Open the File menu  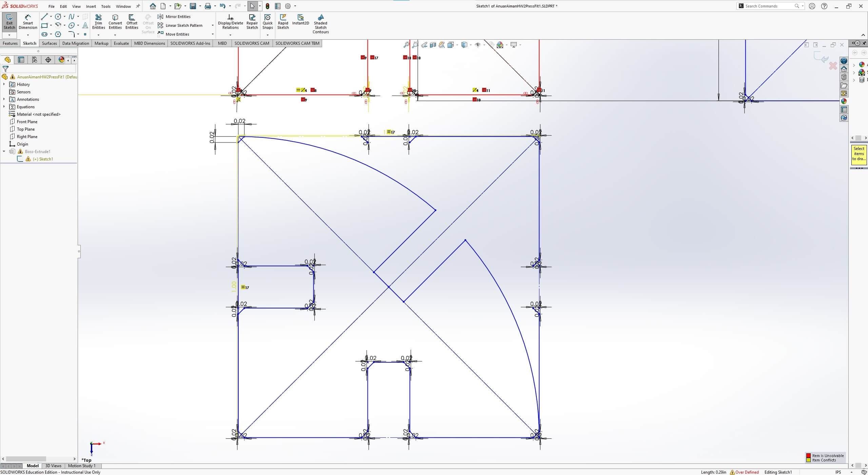click(x=51, y=6)
